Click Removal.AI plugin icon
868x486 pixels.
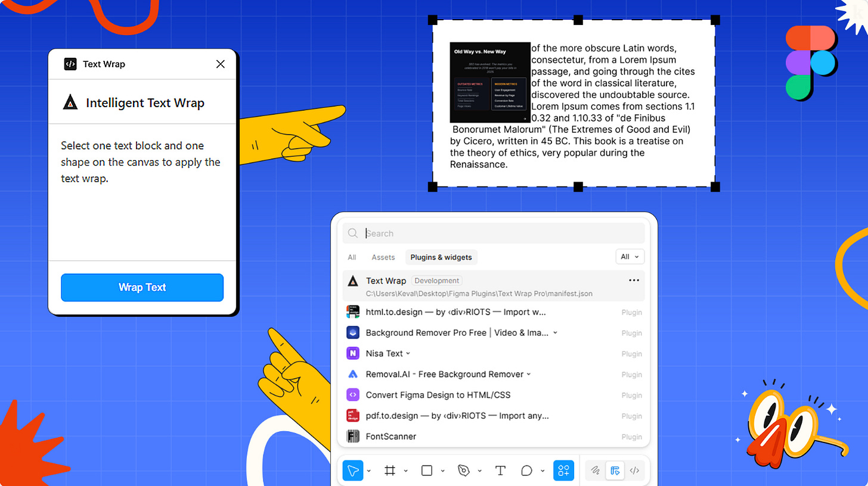tap(353, 374)
